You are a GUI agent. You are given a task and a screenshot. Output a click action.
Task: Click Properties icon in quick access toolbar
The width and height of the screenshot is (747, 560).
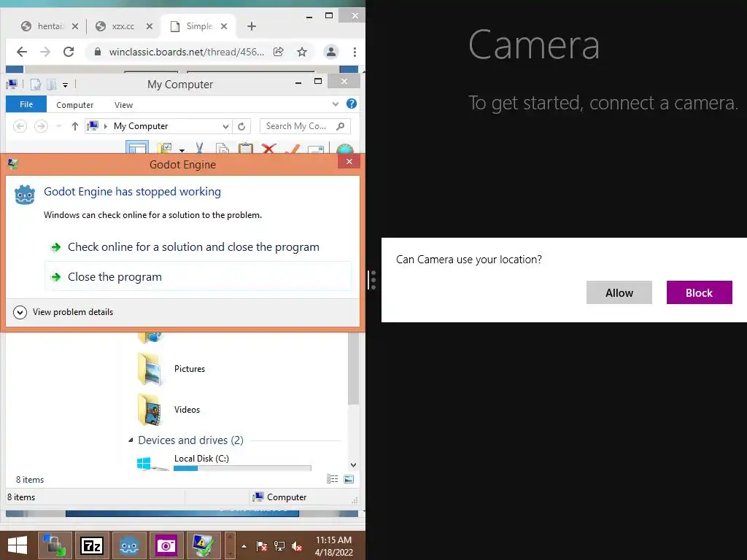tap(36, 85)
